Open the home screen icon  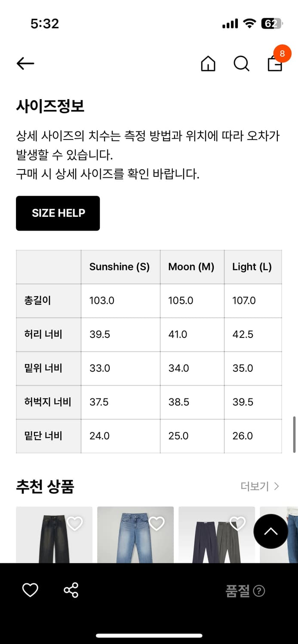pos(208,64)
